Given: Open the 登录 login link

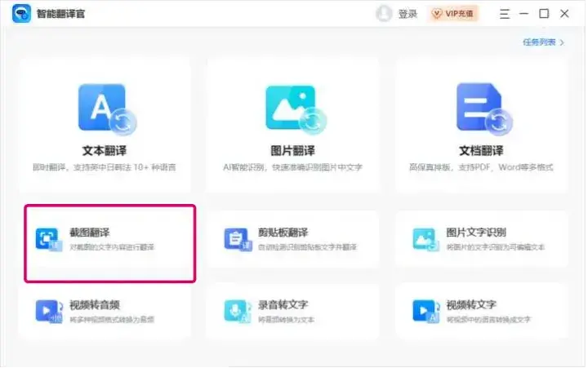Looking at the screenshot, I should point(408,14).
